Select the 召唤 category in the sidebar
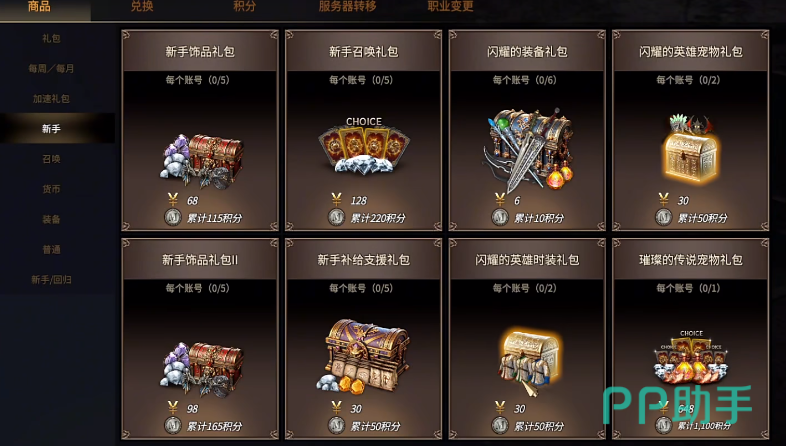Screen dimensions: 786x446 pos(51,159)
